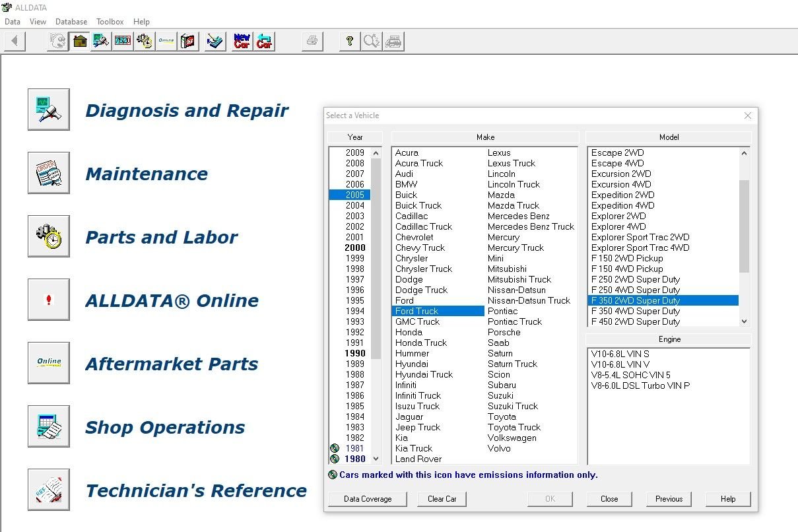Click the Home toolbar icon
Screen dimensions: 798x532
[x=80, y=42]
